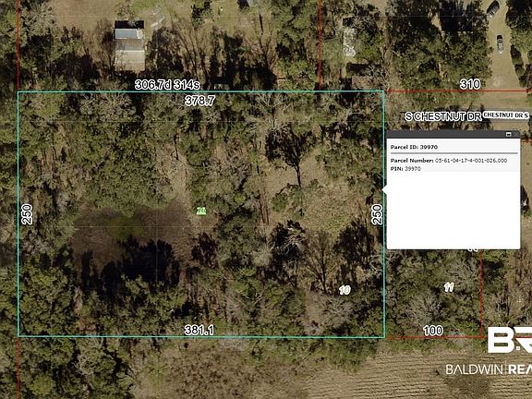
Task: Click the BALDWIN REALTY watermark text
Action: pyautogui.click(x=489, y=369)
